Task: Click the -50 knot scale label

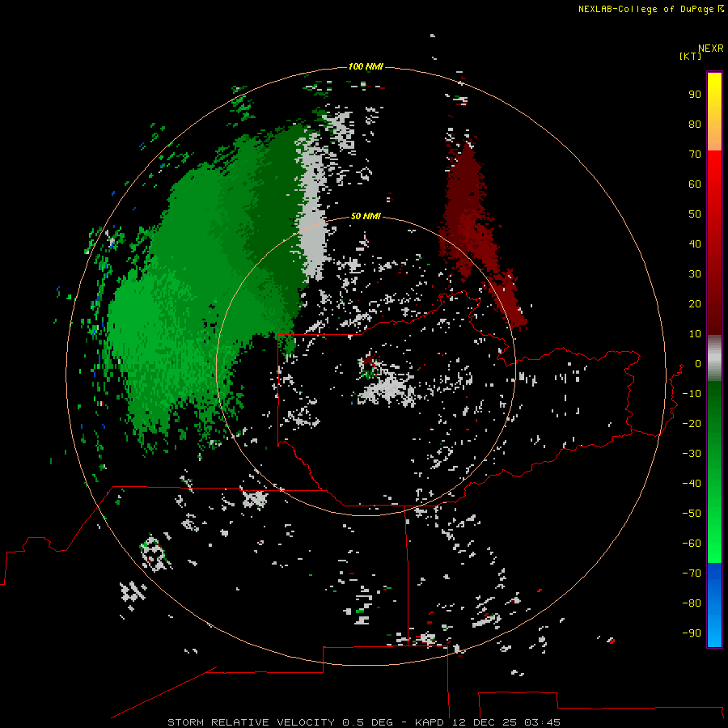Action: click(692, 514)
